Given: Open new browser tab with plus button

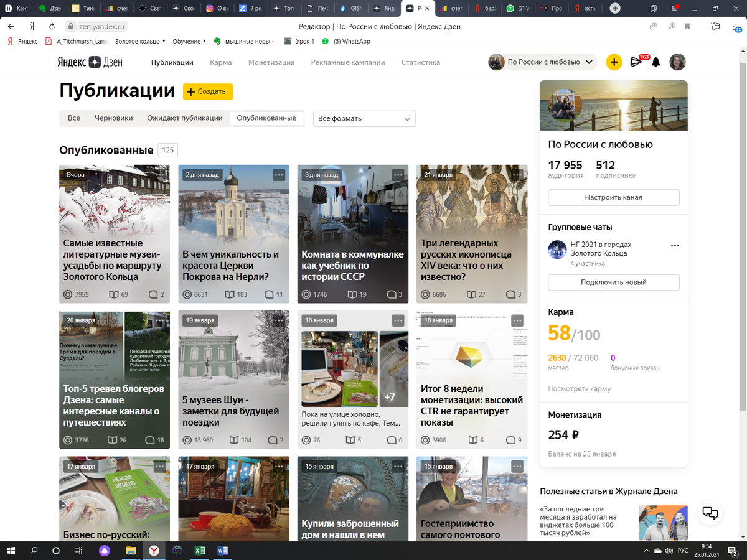Looking at the screenshot, I should [x=615, y=9].
